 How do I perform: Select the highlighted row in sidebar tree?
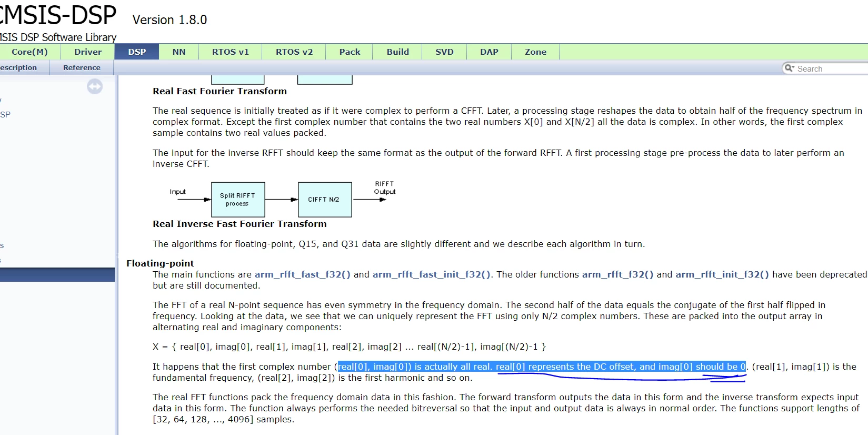tap(57, 274)
